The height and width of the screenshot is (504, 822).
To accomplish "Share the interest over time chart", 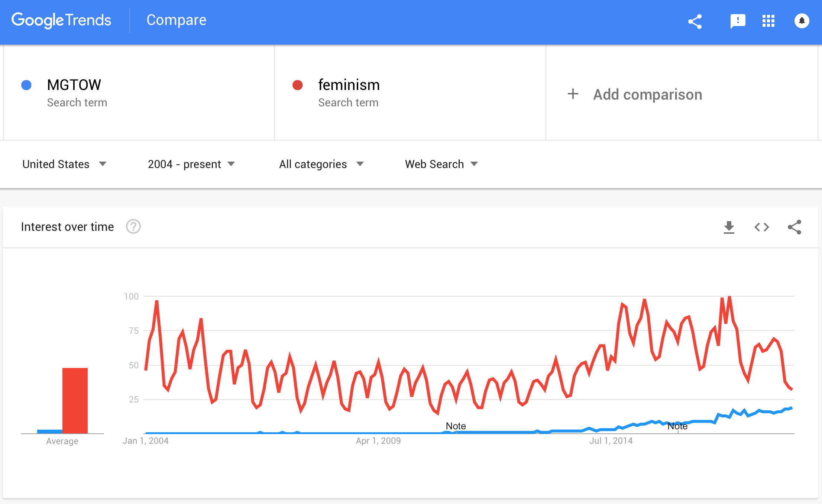I will pyautogui.click(x=794, y=227).
